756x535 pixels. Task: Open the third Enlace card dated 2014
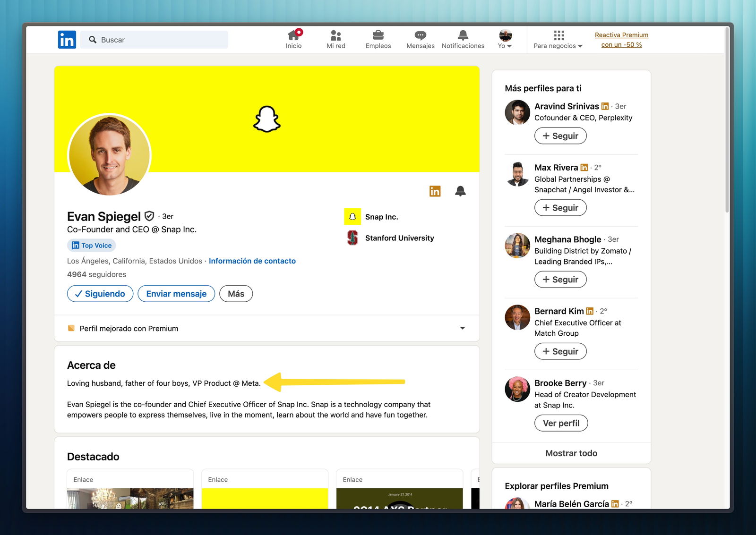[399, 489]
